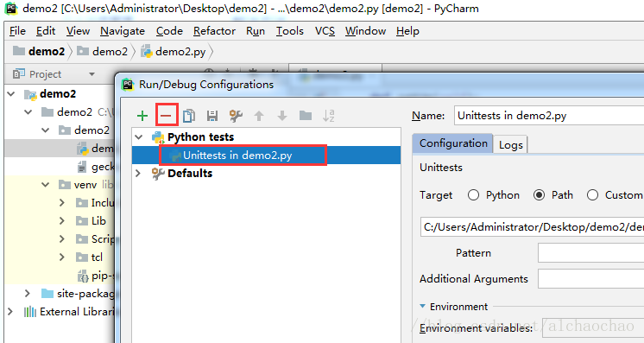Open the Run menu
The height and width of the screenshot is (343, 644).
click(256, 31)
